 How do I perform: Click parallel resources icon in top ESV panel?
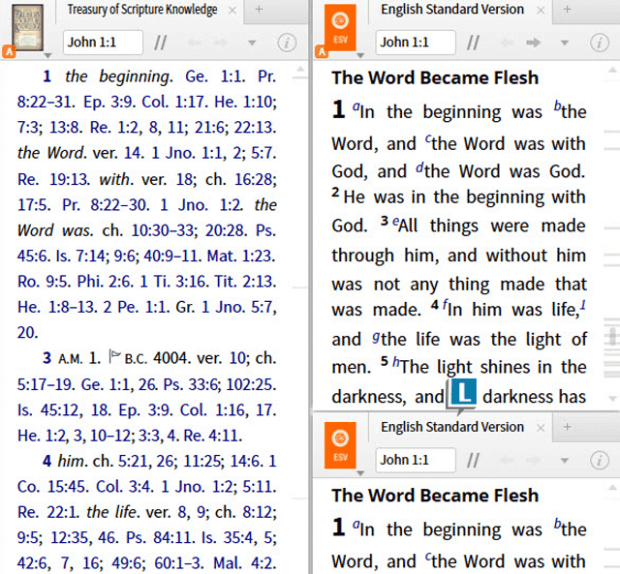(474, 43)
